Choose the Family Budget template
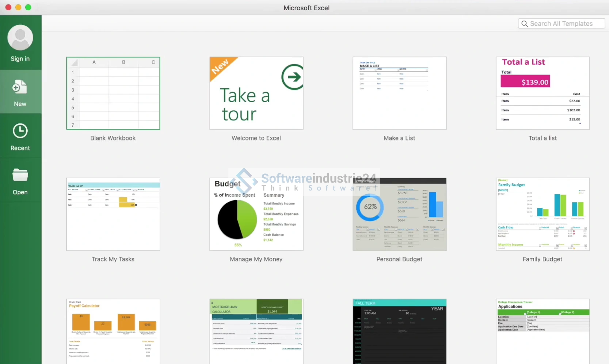The width and height of the screenshot is (609, 364). [x=543, y=214]
